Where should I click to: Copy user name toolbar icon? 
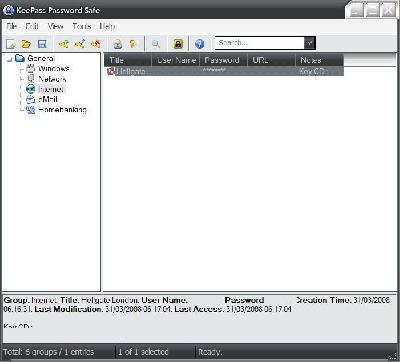[118, 44]
